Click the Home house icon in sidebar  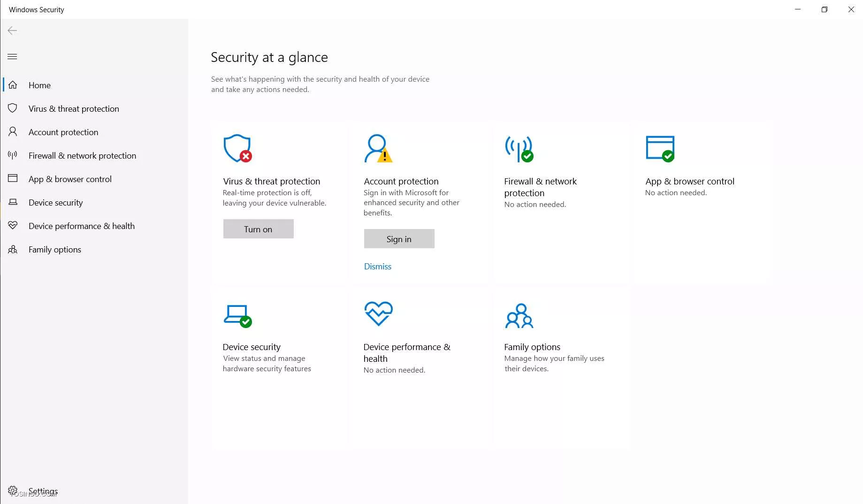pos(13,85)
